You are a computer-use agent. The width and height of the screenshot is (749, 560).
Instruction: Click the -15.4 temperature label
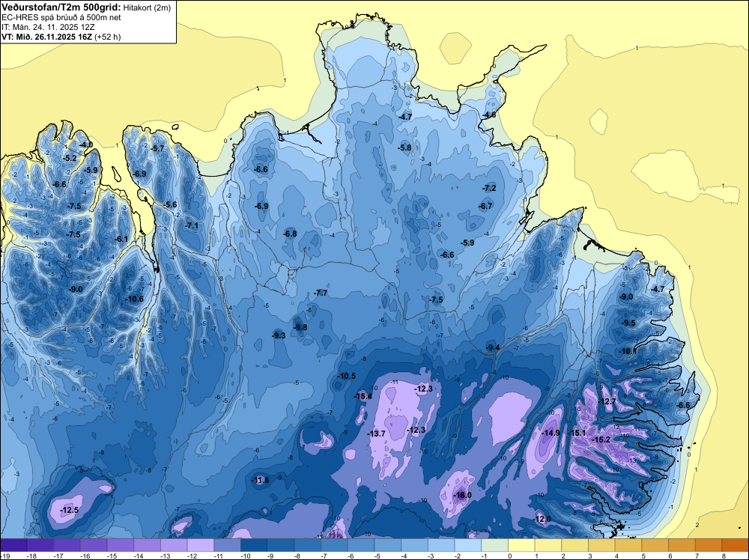pyautogui.click(x=363, y=396)
